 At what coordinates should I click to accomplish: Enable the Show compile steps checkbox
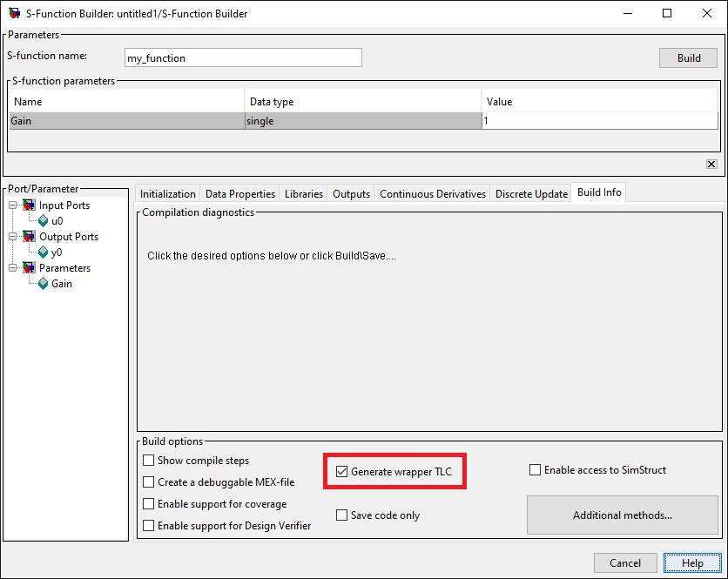[x=149, y=461]
